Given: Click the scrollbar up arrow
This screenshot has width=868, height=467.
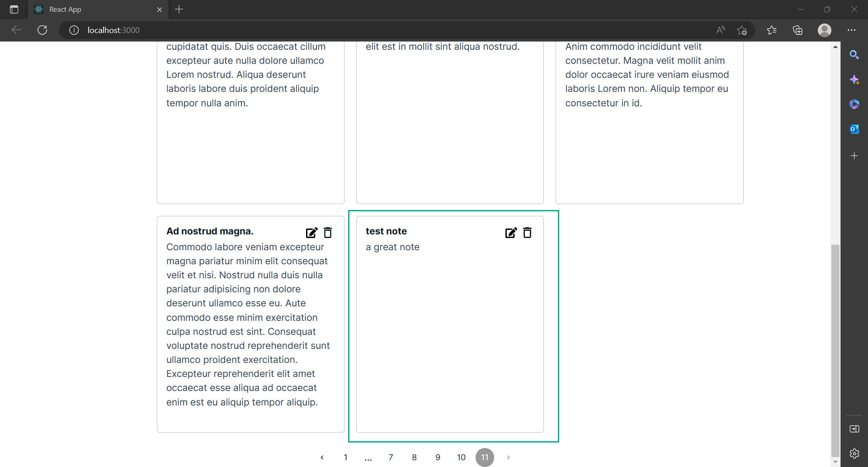Looking at the screenshot, I should coord(835,47).
